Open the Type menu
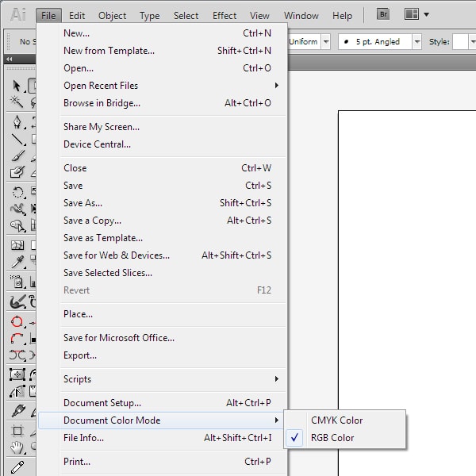Screen dimensions: 476x476 [150, 16]
